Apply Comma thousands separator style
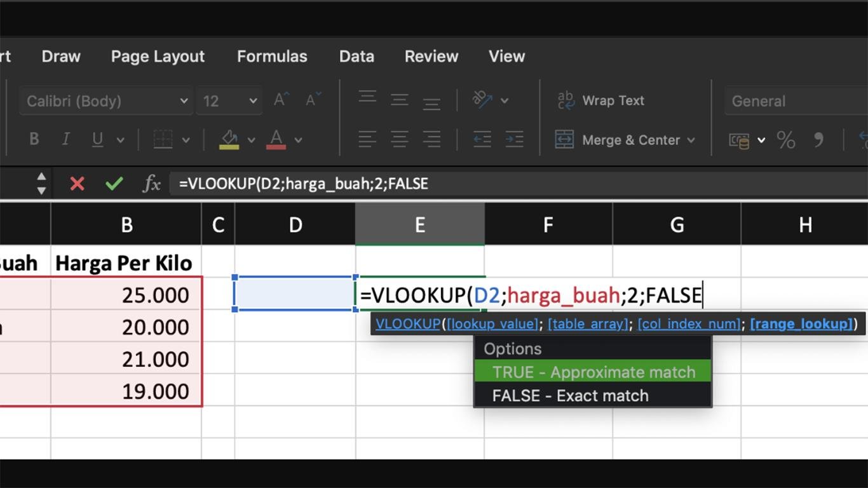Viewport: 868px width, 488px height. (x=820, y=139)
